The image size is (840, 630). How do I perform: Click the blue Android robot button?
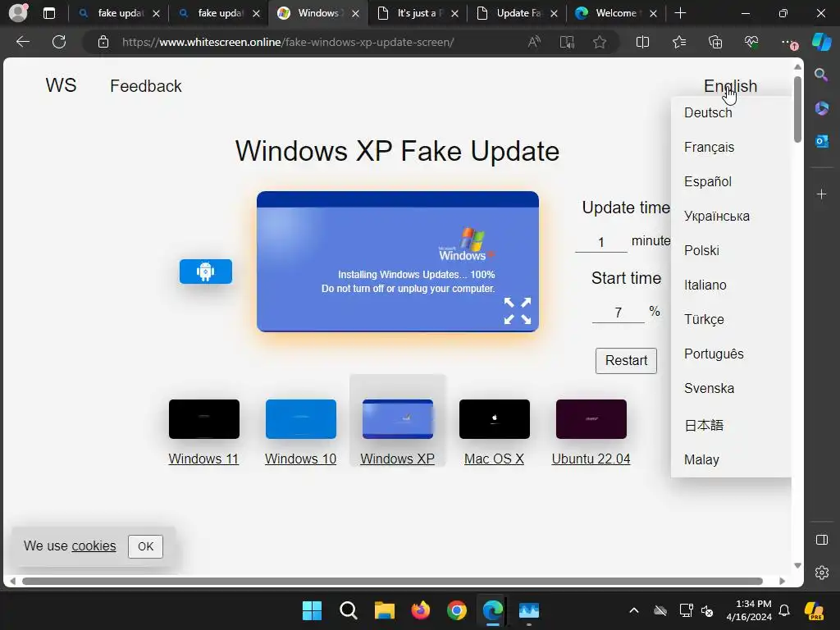206,272
